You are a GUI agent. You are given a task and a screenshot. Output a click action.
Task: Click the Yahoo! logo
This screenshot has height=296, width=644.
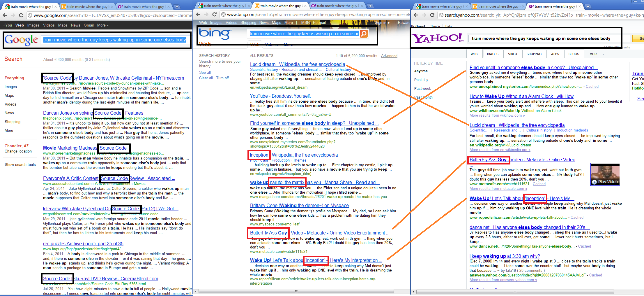click(x=437, y=38)
